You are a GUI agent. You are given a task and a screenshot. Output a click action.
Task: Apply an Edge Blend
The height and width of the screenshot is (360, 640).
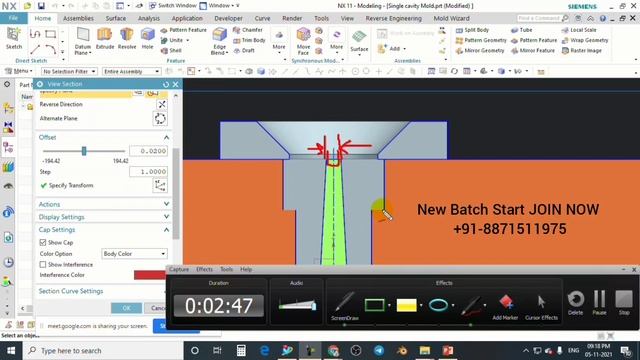pos(220,41)
